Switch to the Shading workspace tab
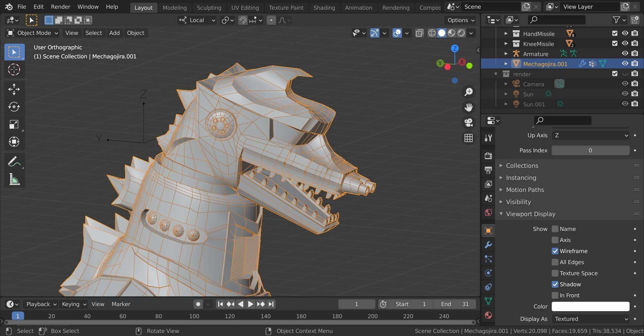644x336 pixels. point(324,7)
